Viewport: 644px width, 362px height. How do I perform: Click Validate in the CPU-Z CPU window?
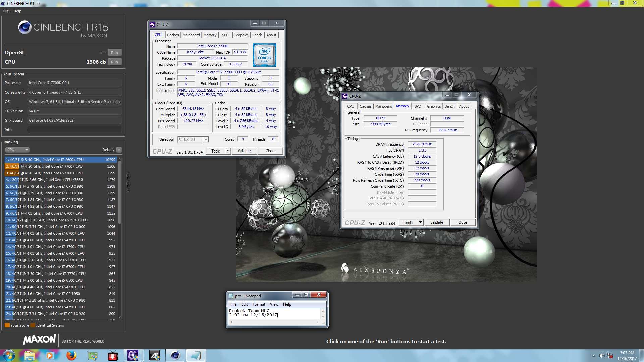click(x=244, y=151)
